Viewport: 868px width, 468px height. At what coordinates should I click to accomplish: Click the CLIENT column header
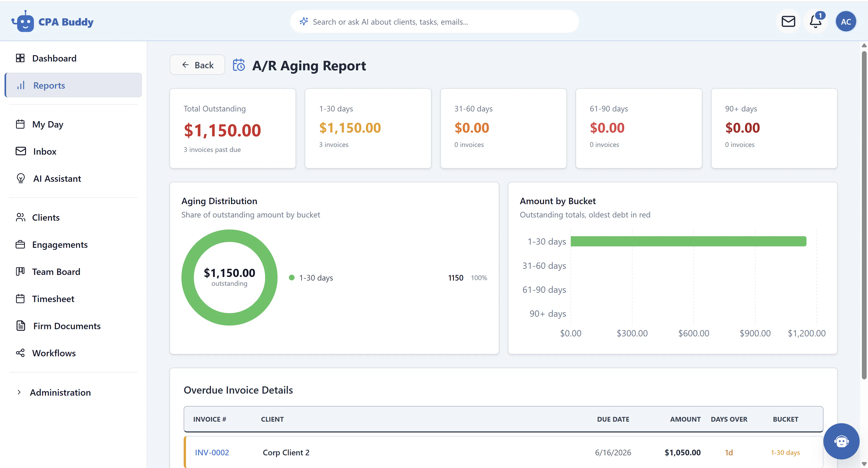tap(272, 419)
